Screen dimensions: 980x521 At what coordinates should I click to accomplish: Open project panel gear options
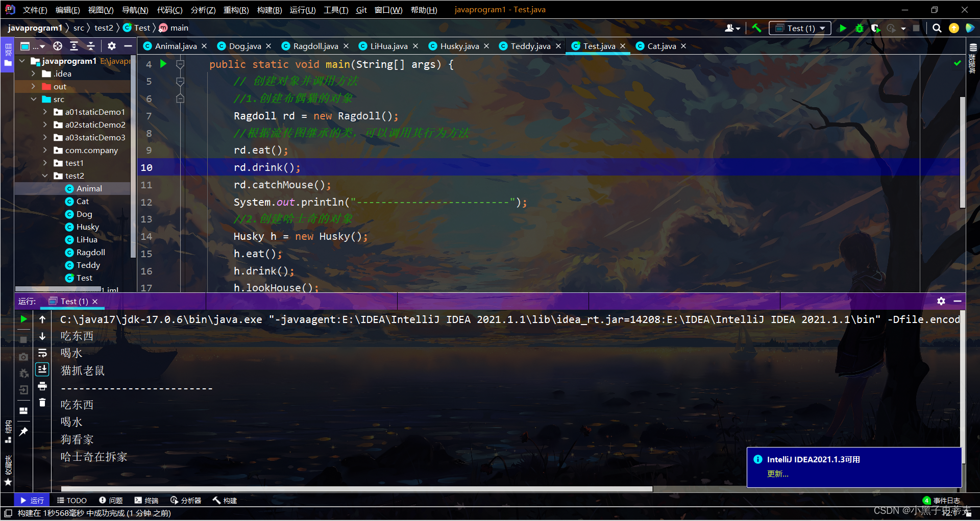[112, 46]
